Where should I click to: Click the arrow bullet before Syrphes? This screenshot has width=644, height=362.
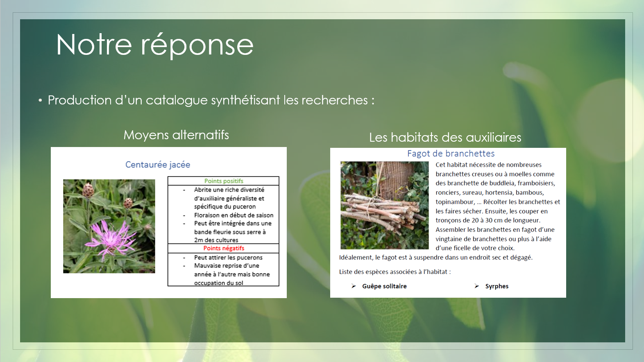point(477,286)
